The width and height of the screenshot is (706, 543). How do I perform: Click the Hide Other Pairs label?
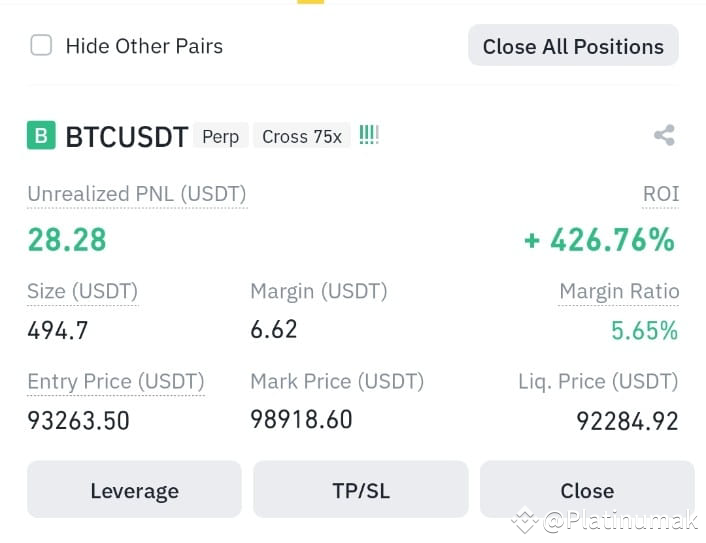144,46
